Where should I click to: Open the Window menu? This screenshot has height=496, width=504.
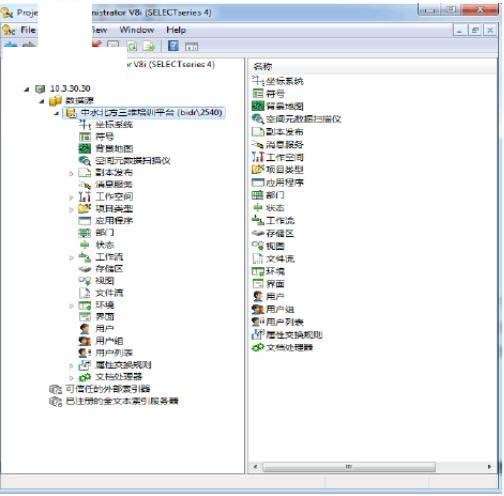137,30
